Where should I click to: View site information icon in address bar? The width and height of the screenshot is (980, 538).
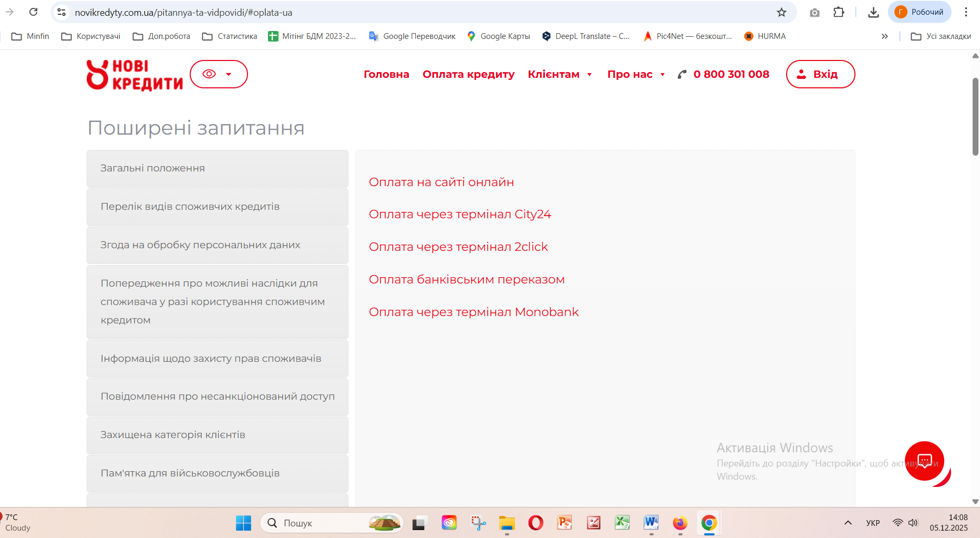(x=61, y=12)
